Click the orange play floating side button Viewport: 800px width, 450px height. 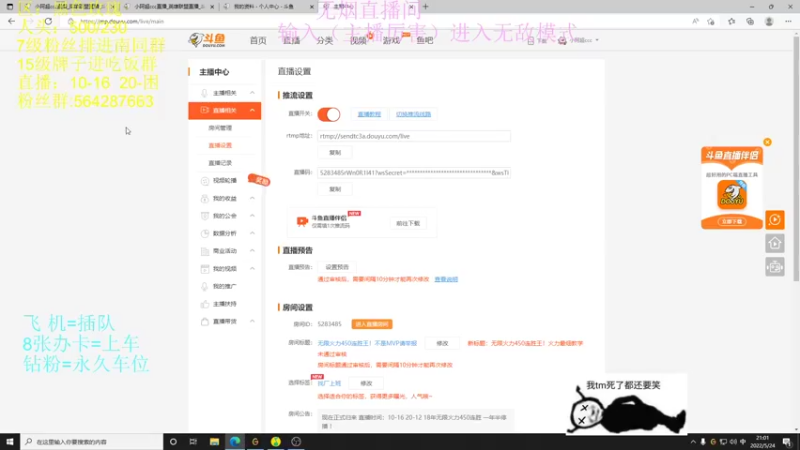[x=774, y=220]
